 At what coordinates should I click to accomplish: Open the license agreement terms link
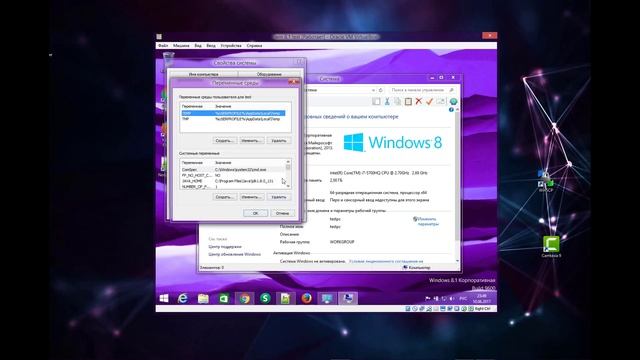386,261
